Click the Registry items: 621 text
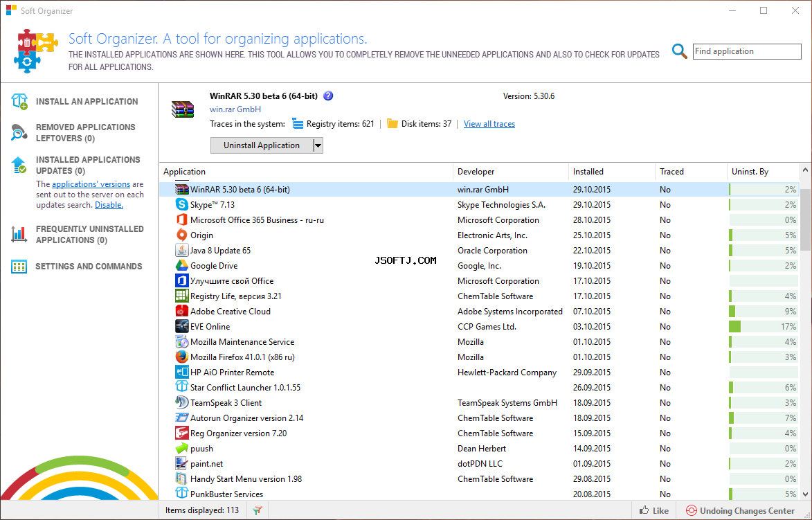Screen dimensions: 812x520 (x=340, y=124)
